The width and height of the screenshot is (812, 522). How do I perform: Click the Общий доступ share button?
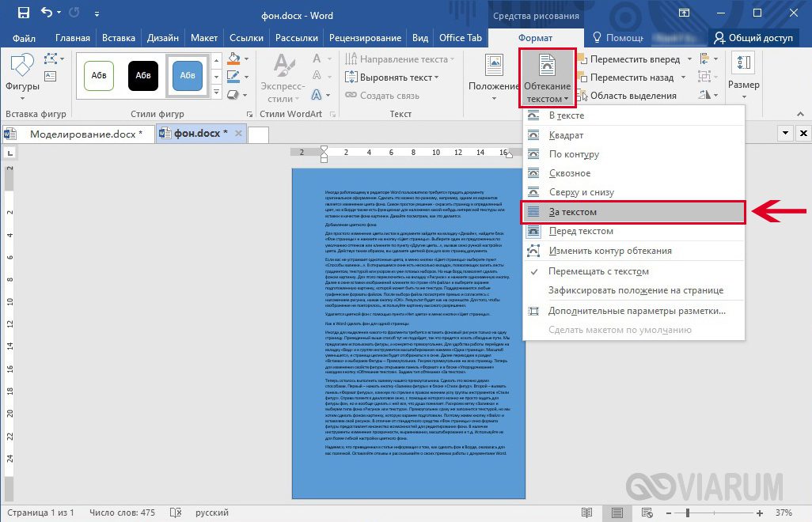pos(753,38)
